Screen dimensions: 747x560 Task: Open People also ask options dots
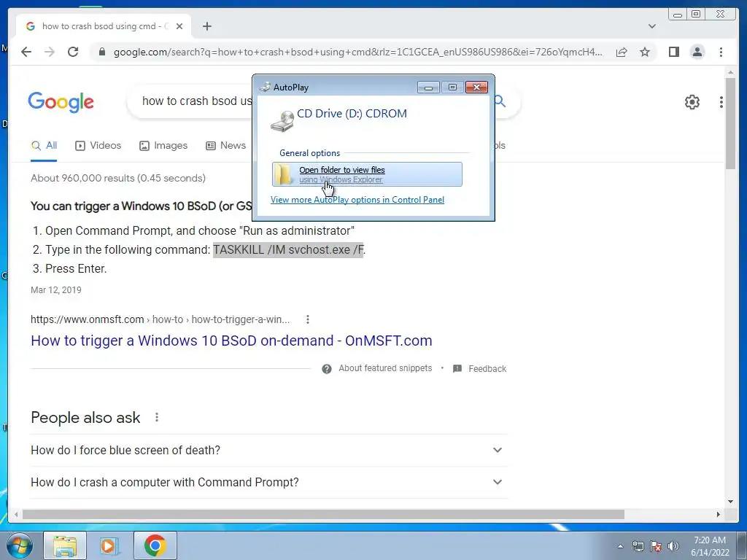pyautogui.click(x=157, y=418)
